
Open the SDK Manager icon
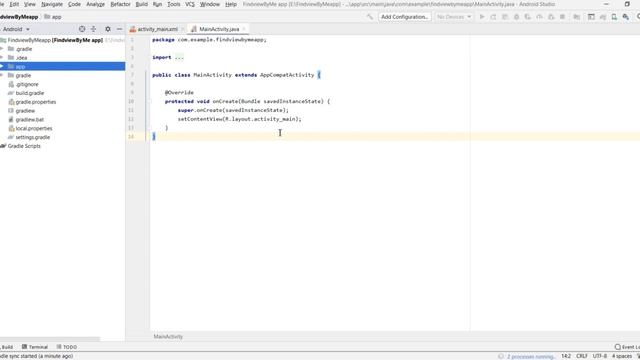click(x=626, y=17)
